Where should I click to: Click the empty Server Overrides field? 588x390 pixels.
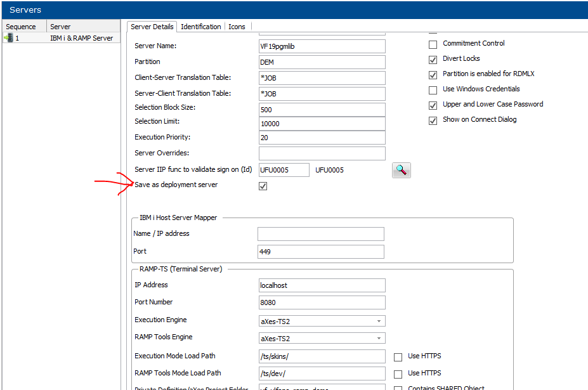coord(322,153)
